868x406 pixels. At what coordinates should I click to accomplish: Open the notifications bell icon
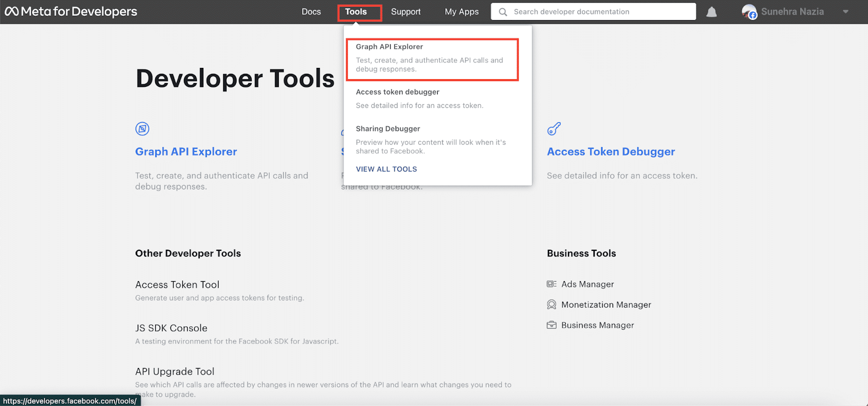click(711, 12)
